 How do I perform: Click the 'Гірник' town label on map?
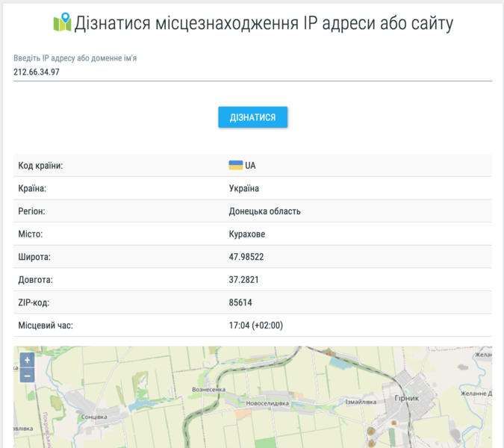click(x=407, y=398)
